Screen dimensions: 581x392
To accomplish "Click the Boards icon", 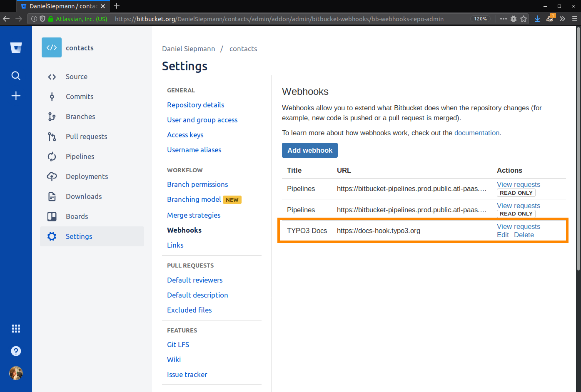I will [x=52, y=216].
